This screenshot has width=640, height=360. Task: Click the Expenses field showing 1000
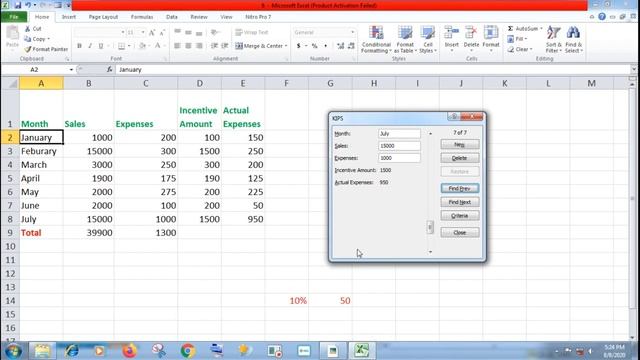(x=399, y=158)
